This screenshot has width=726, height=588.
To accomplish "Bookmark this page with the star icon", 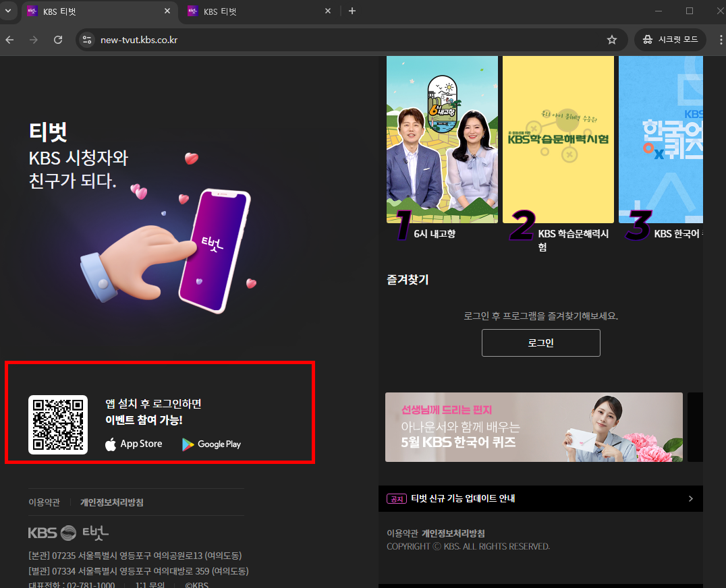I will tap(612, 40).
